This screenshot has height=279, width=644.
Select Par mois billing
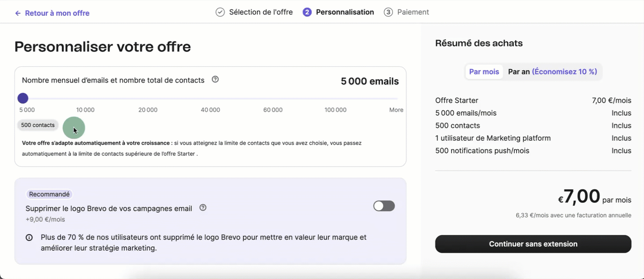click(x=484, y=72)
